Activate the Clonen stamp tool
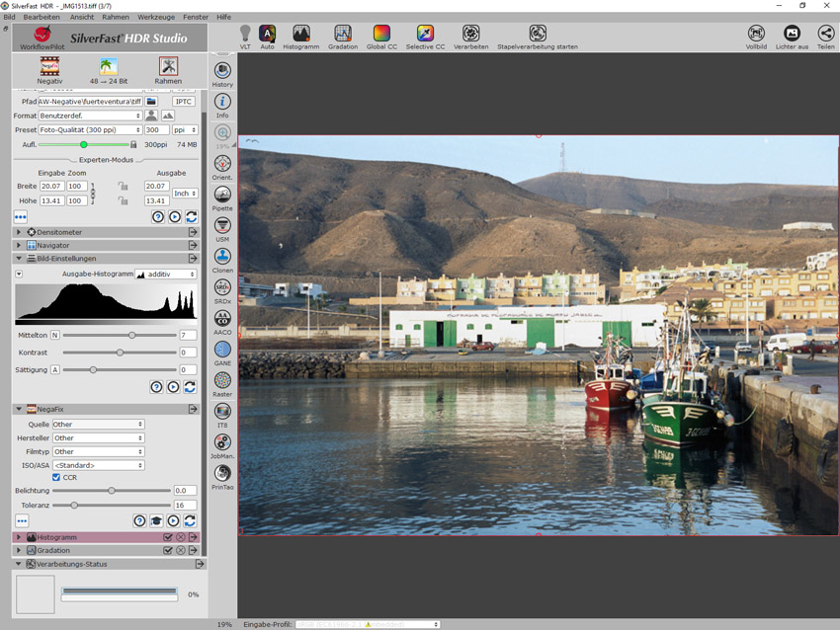840x630 pixels. (222, 257)
